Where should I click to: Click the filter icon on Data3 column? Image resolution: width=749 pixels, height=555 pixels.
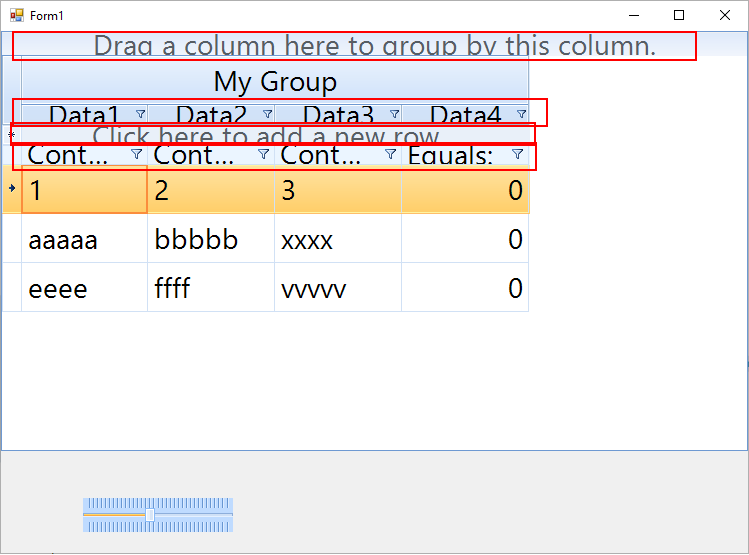394,114
